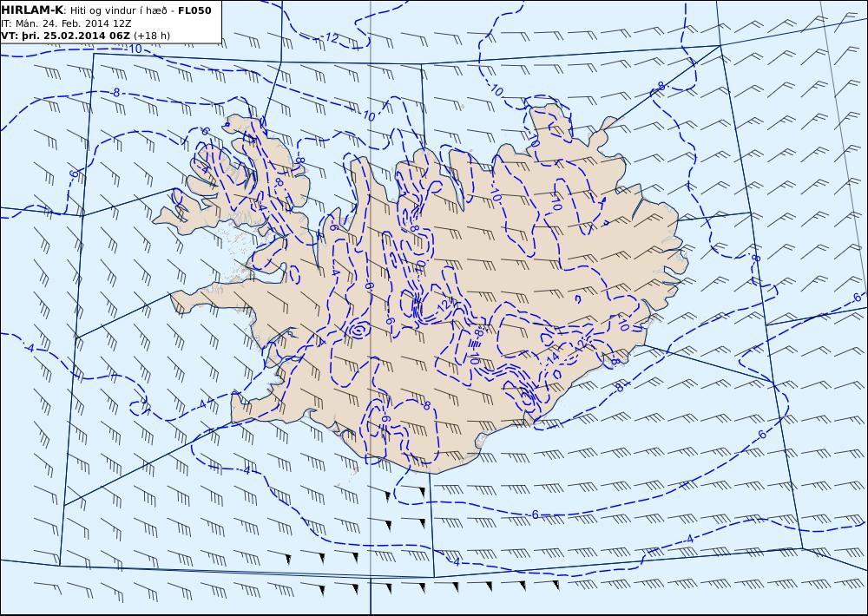The height and width of the screenshot is (616, 868).
Task: Click the -12 isotherm label over the northern sea
Action: (x=331, y=38)
